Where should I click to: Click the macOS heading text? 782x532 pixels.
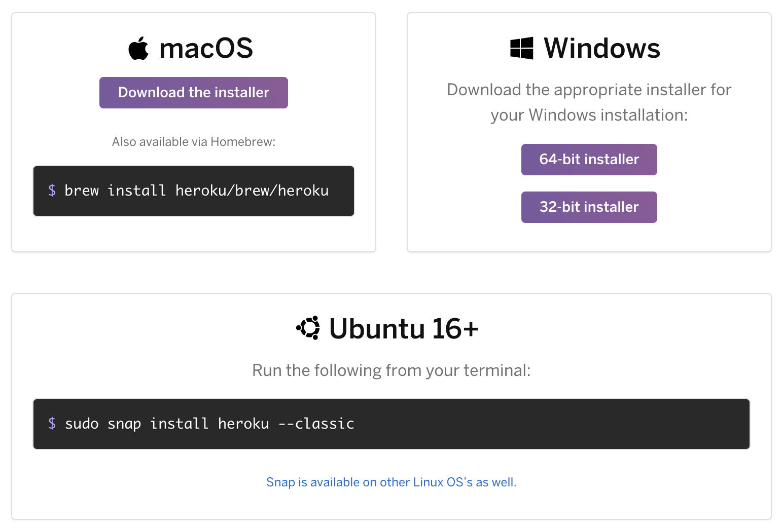[x=206, y=49]
